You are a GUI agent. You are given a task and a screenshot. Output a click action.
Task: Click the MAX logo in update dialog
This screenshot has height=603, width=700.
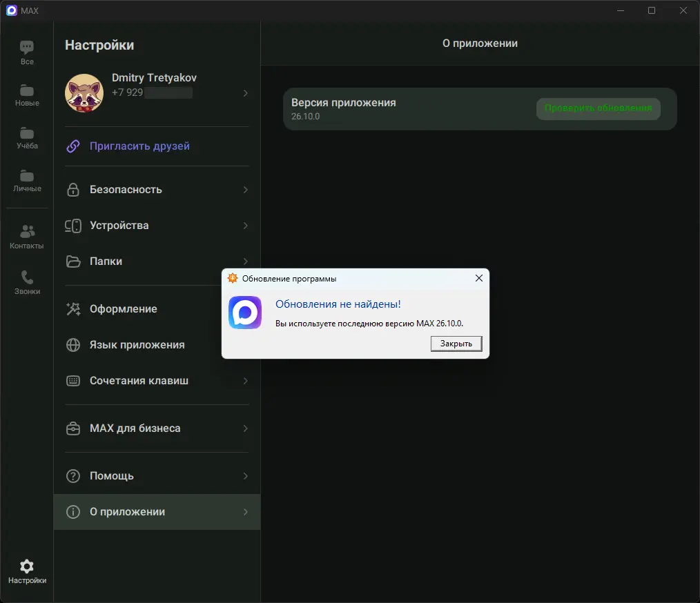[245, 313]
